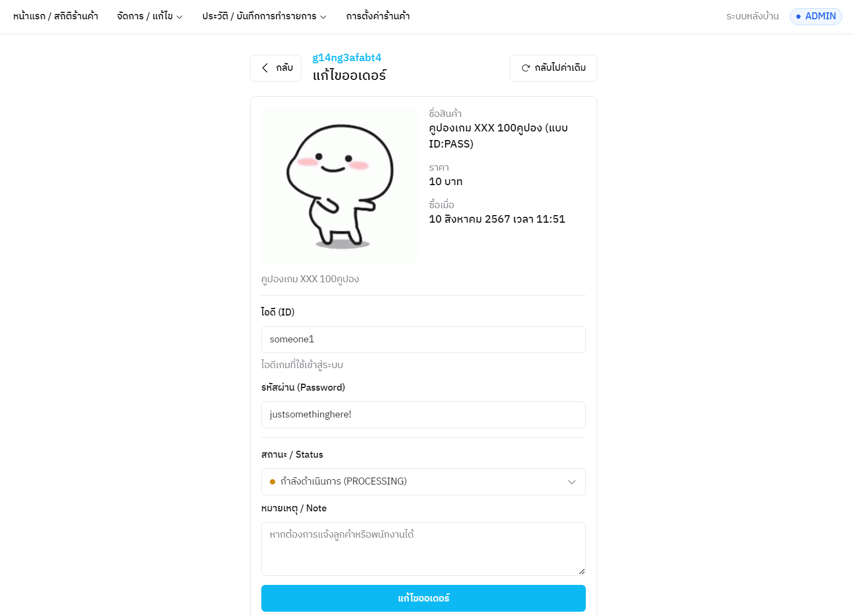Image resolution: width=853 pixels, height=616 pixels.
Task: Open ประวัติ / บันทึกการทำรายการ menu
Action: click(264, 16)
